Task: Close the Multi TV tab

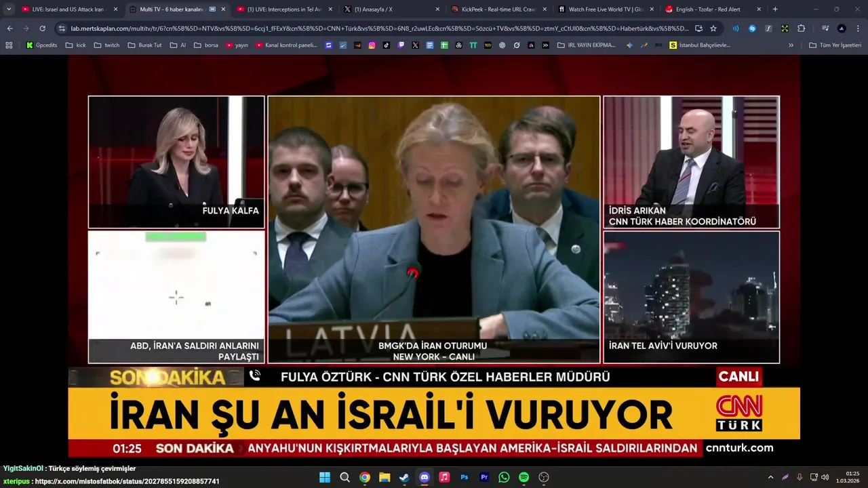Action: 223,9
